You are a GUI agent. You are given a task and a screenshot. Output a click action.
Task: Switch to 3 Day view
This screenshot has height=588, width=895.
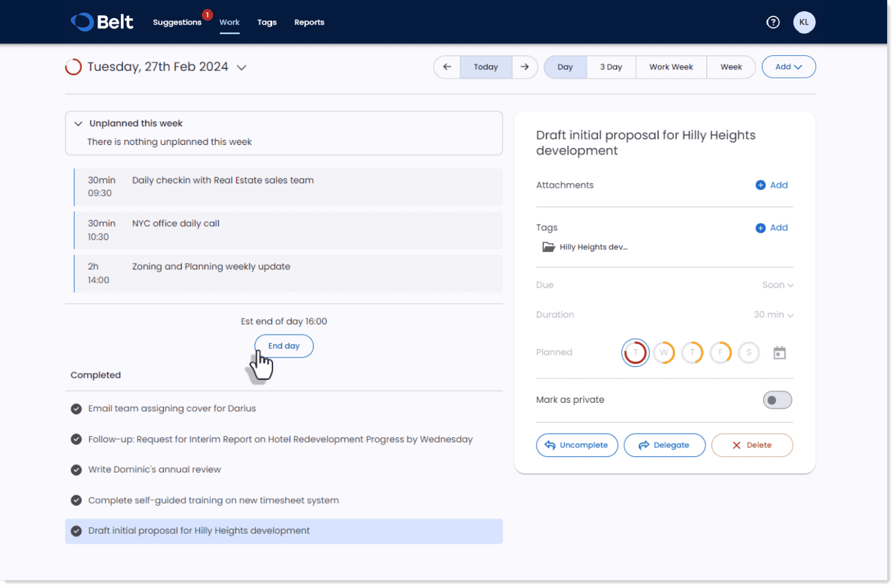611,67
